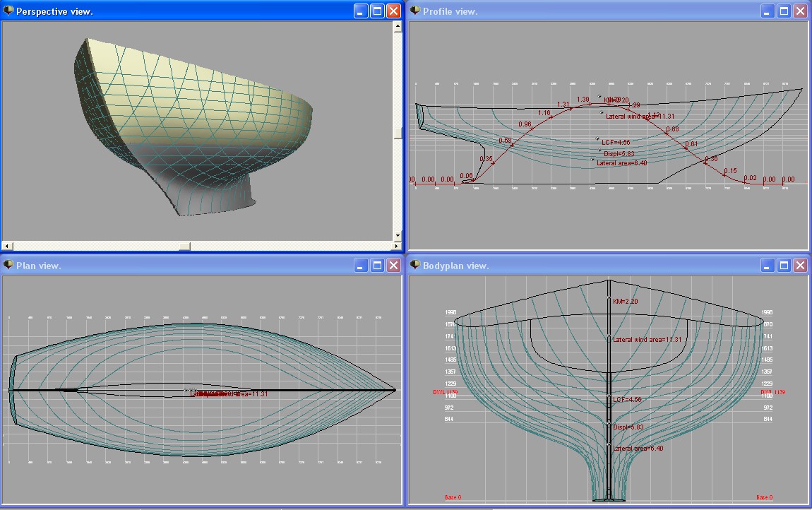Close the Plan view window
The width and height of the screenshot is (812, 510).
click(x=393, y=266)
